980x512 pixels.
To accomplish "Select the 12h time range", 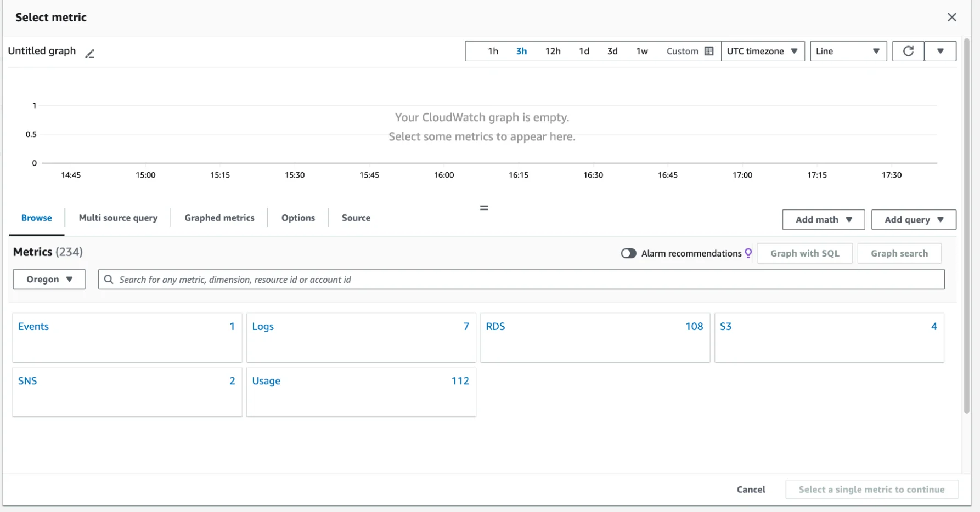I will click(x=553, y=51).
